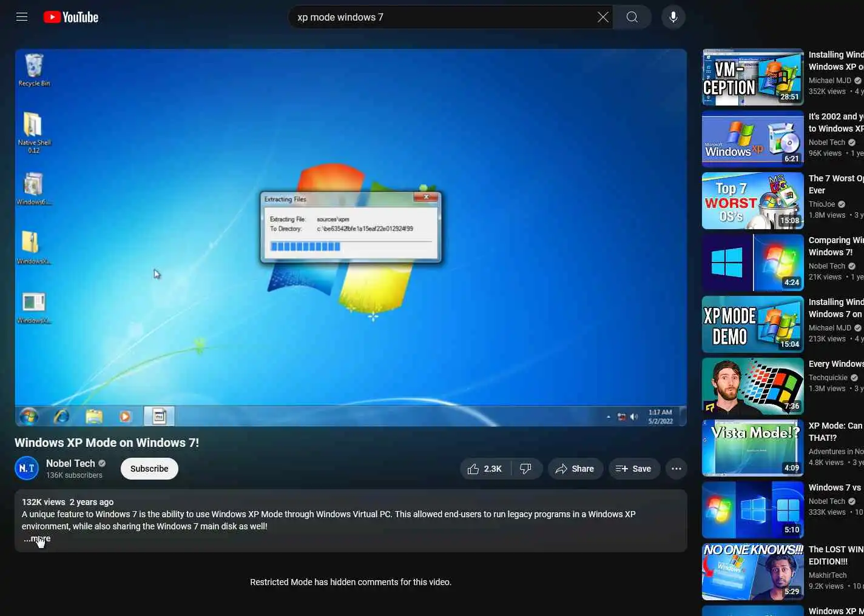864x616 pixels.
Task: Open the Nobel Tech channel avatar
Action: (x=27, y=468)
